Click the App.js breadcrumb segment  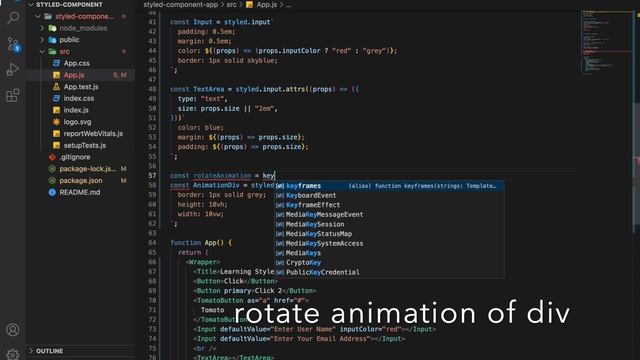point(267,4)
